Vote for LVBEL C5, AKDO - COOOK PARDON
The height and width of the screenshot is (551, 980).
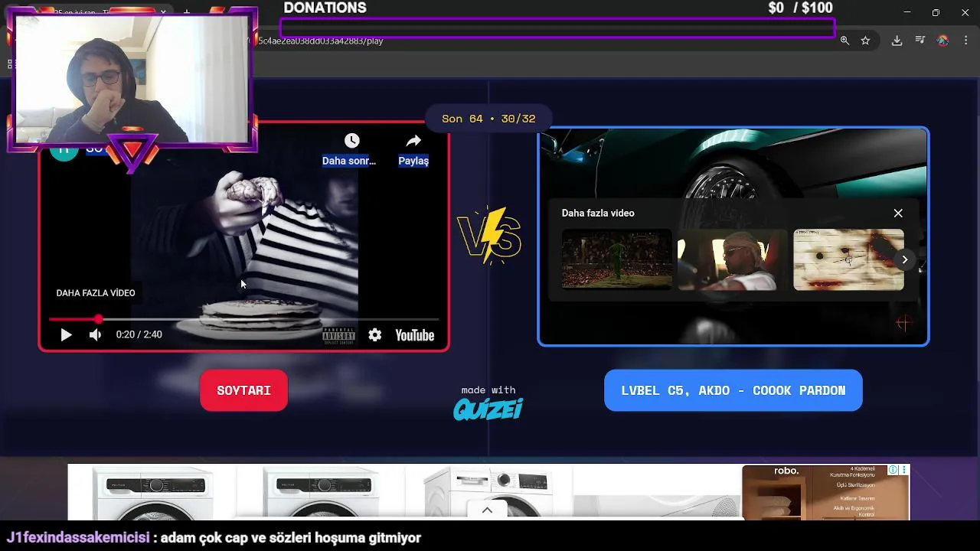coord(733,390)
